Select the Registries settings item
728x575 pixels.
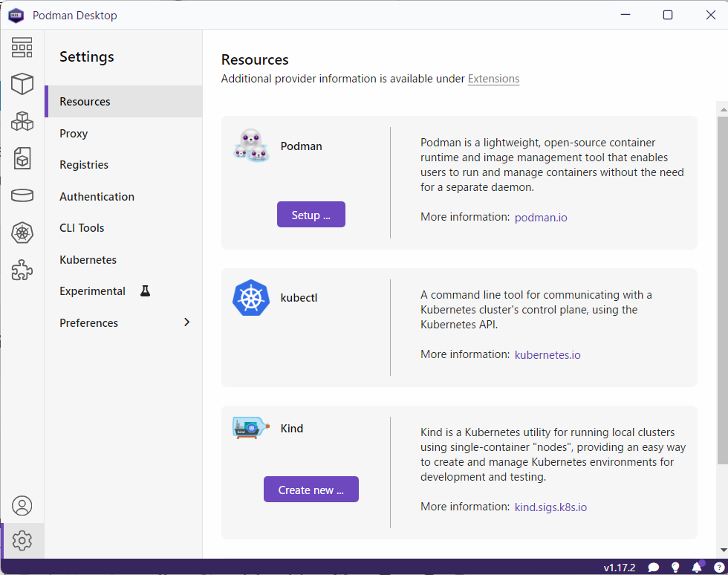84,165
